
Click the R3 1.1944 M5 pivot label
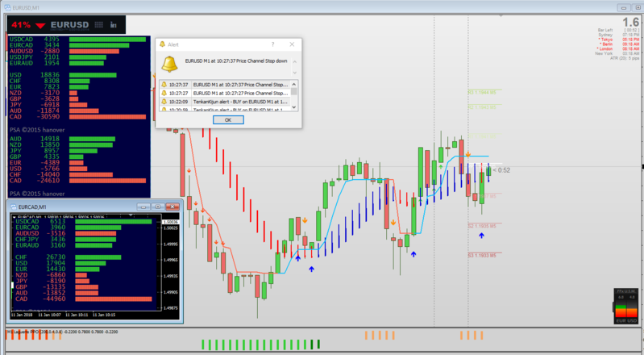[x=482, y=92]
